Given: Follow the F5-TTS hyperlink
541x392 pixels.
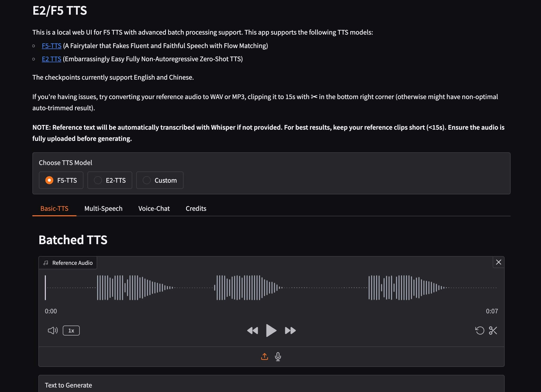Looking at the screenshot, I should (x=52, y=46).
